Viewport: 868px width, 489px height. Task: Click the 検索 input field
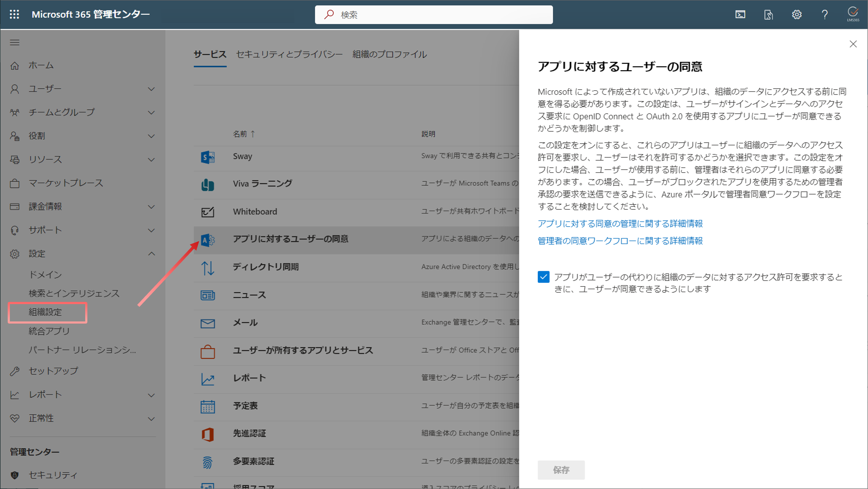point(434,15)
